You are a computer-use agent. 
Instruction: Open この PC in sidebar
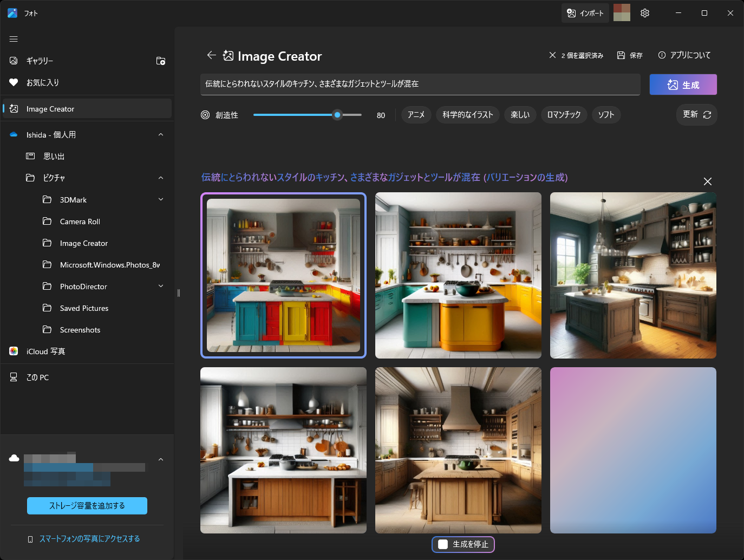tap(87, 377)
